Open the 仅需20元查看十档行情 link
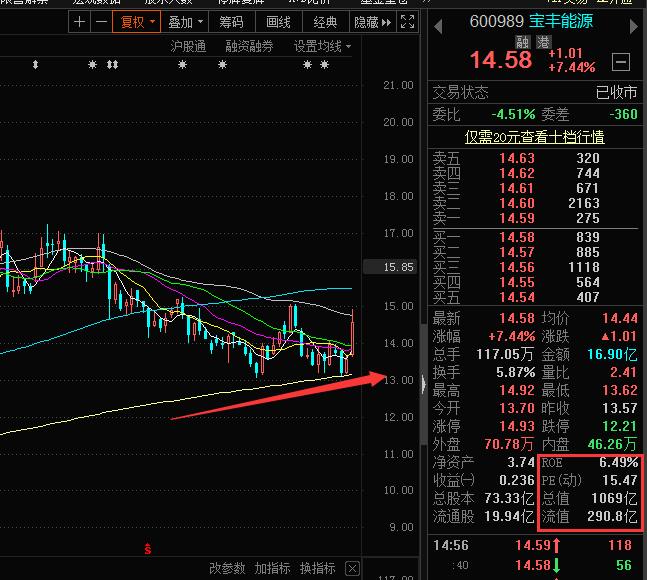The width and height of the screenshot is (647, 580). 534,137
